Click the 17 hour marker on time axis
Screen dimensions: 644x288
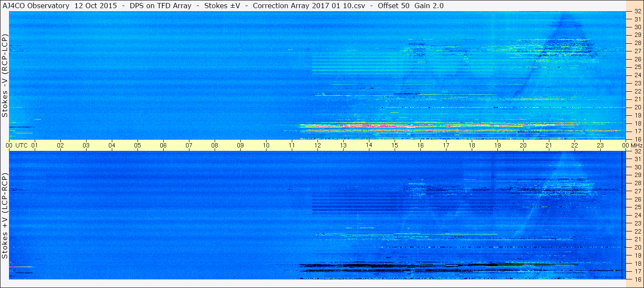[x=446, y=145]
